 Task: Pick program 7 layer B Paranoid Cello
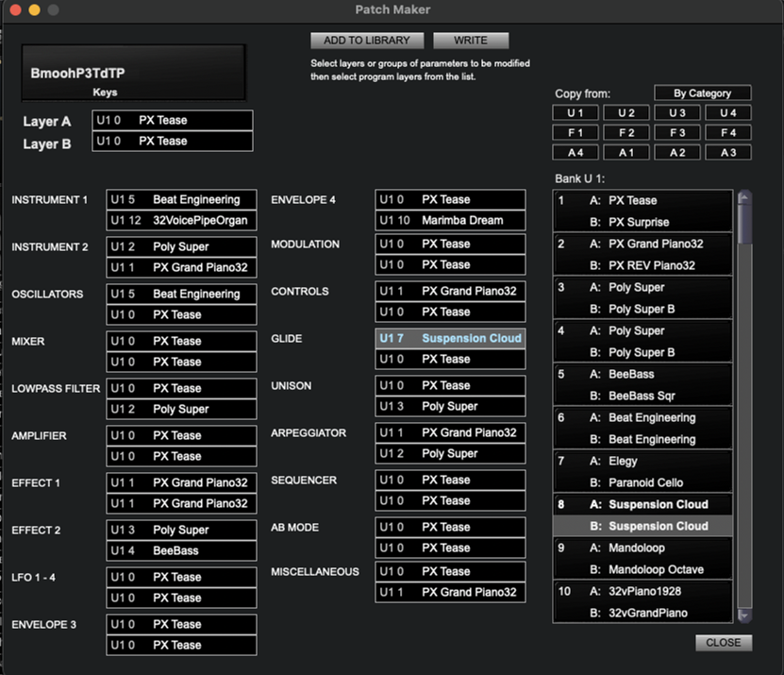[x=642, y=483]
